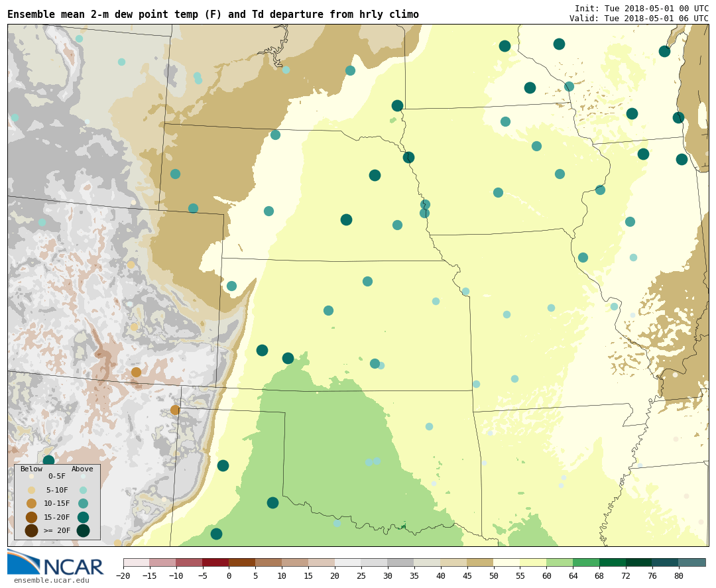716x588 pixels.
Task: Click the Above 0-5F legend dot
Action: (x=83, y=476)
